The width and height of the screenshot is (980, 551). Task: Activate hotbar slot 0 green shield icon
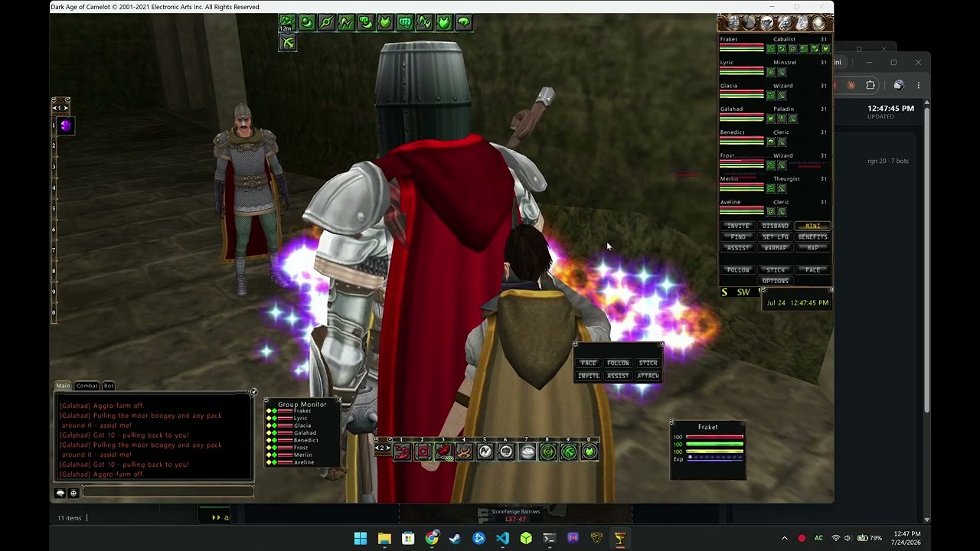click(x=589, y=452)
